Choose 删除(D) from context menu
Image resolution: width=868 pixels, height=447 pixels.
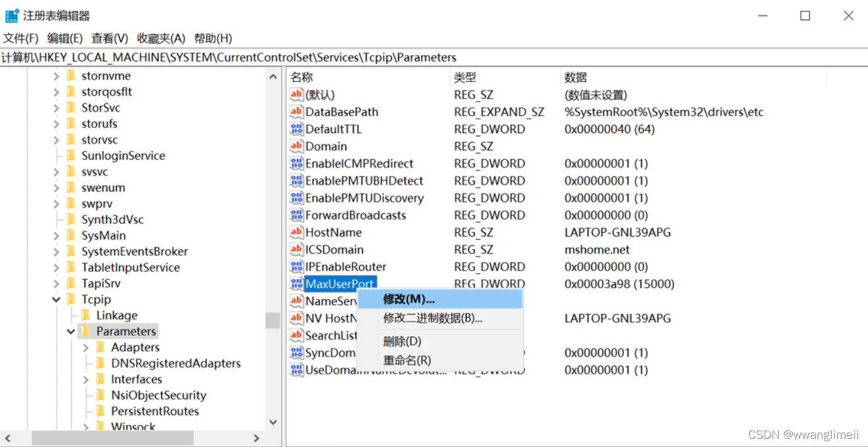coord(440,342)
